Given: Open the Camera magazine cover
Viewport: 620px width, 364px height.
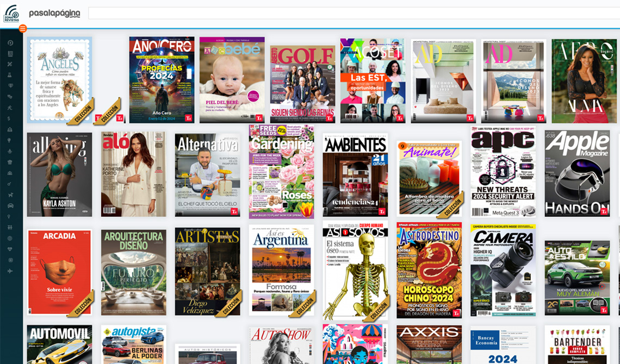Looking at the screenshot, I should [x=504, y=271].
